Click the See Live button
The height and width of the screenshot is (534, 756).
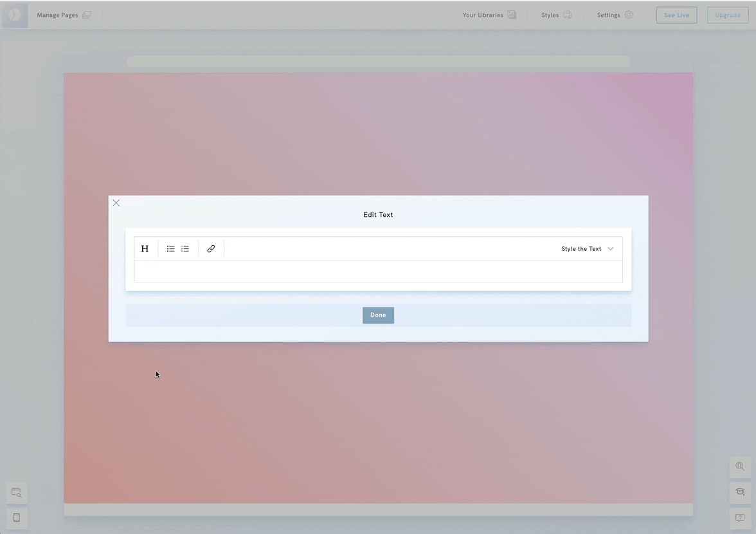(x=676, y=15)
